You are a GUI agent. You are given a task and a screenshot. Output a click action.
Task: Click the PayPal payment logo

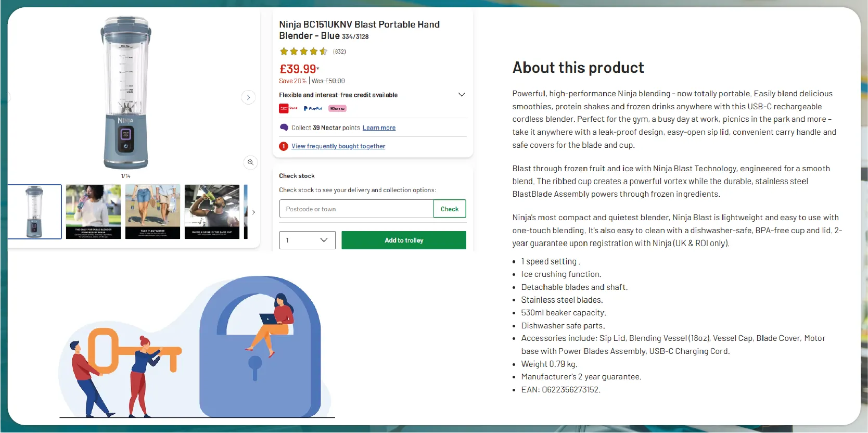pos(313,108)
